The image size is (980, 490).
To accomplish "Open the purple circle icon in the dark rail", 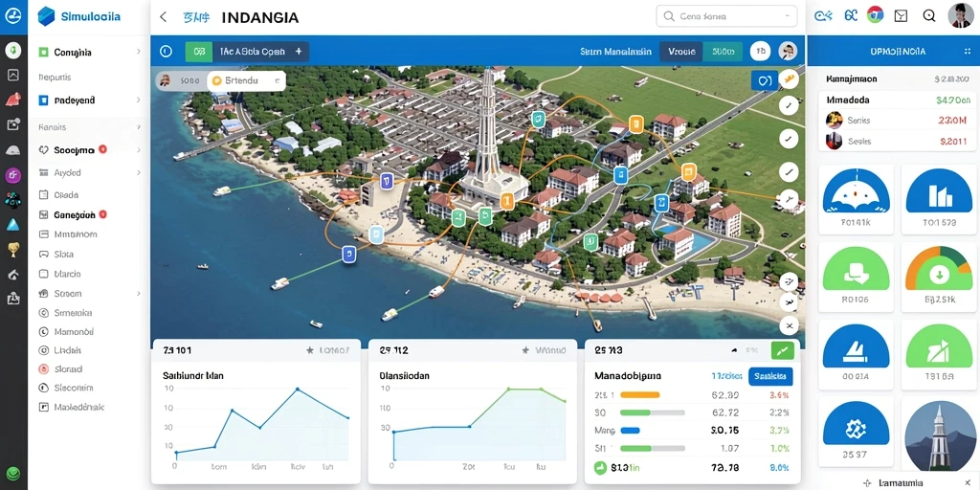I will tap(13, 176).
